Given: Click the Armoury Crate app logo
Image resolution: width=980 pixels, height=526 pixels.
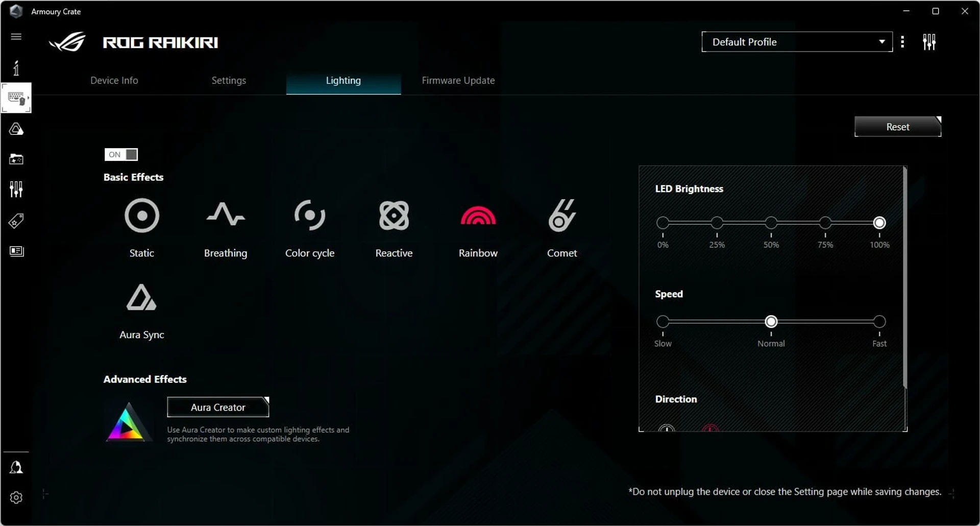Looking at the screenshot, I should (16, 11).
